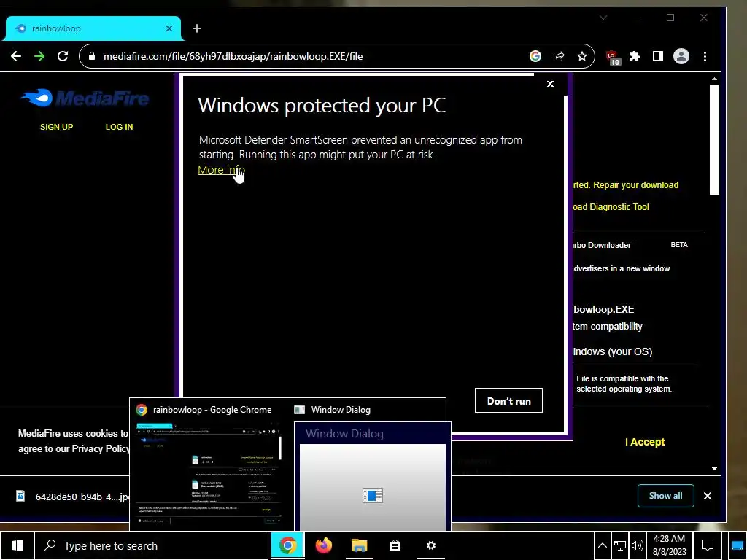747x560 pixels.
Task: Click the Download Diagnostic Tool link
Action: [611, 206]
